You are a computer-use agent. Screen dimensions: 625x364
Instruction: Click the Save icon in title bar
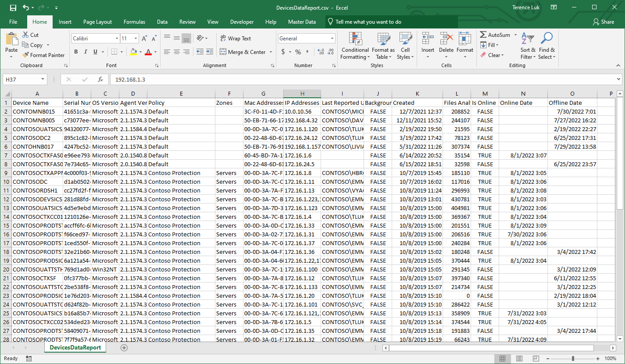(x=13, y=8)
